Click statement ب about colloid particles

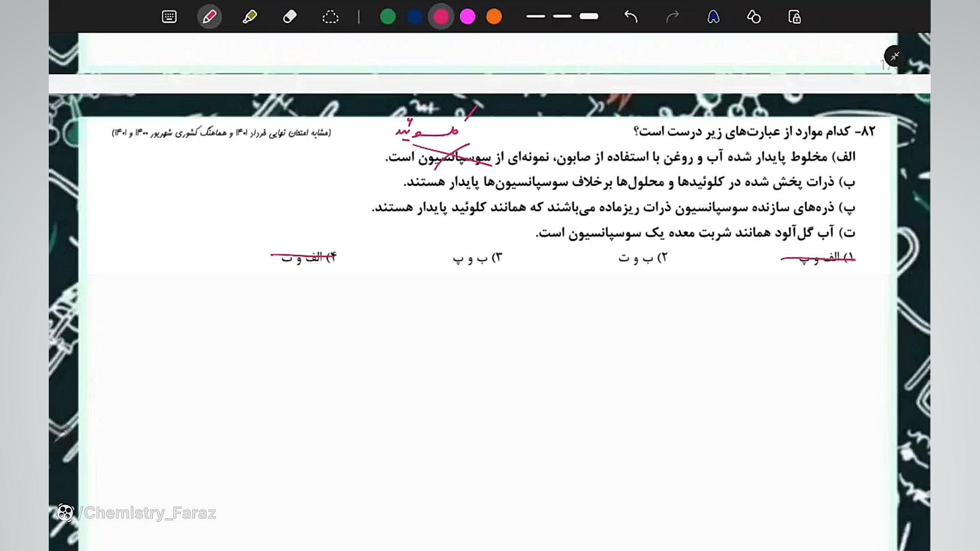coord(629,182)
